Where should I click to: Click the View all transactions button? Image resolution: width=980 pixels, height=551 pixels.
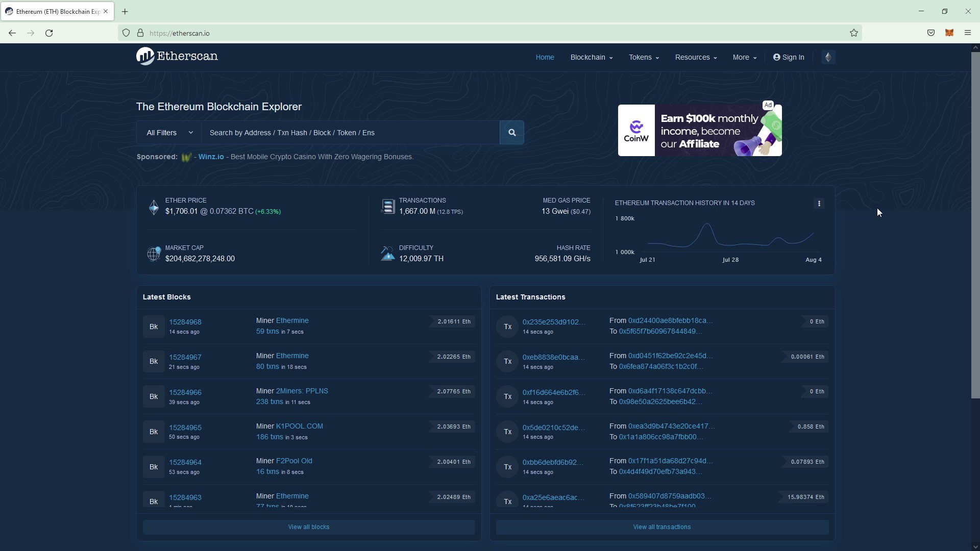pos(661,527)
